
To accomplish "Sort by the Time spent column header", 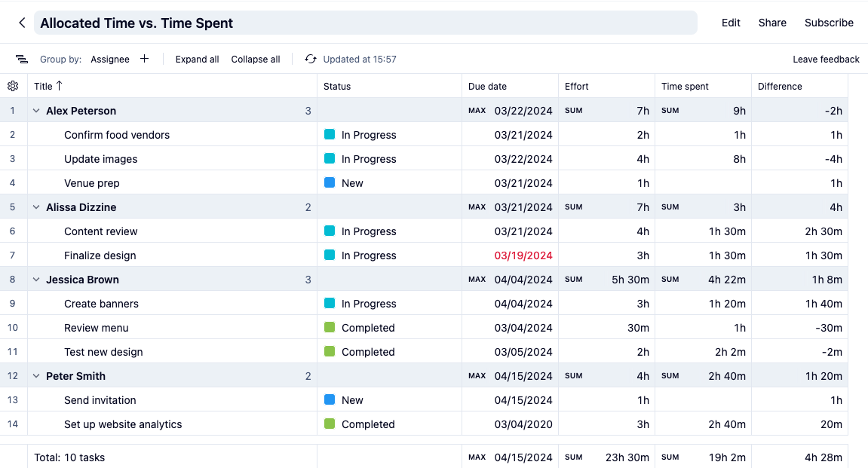I will [x=685, y=87].
